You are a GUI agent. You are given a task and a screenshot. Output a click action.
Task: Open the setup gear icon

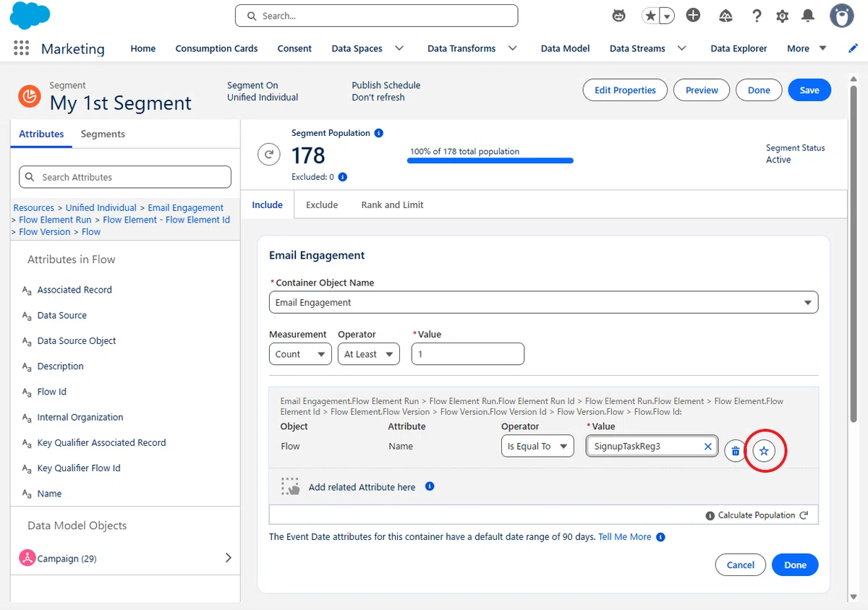point(782,16)
